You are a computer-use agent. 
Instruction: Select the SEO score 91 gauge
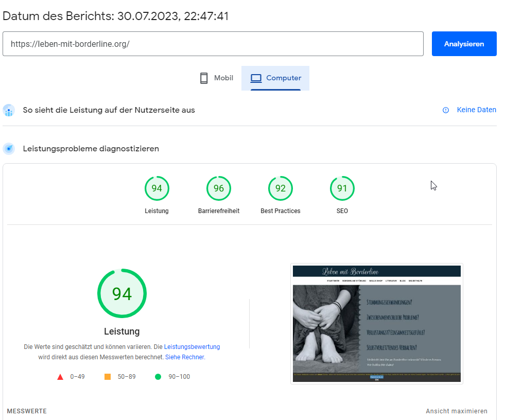pyautogui.click(x=342, y=188)
